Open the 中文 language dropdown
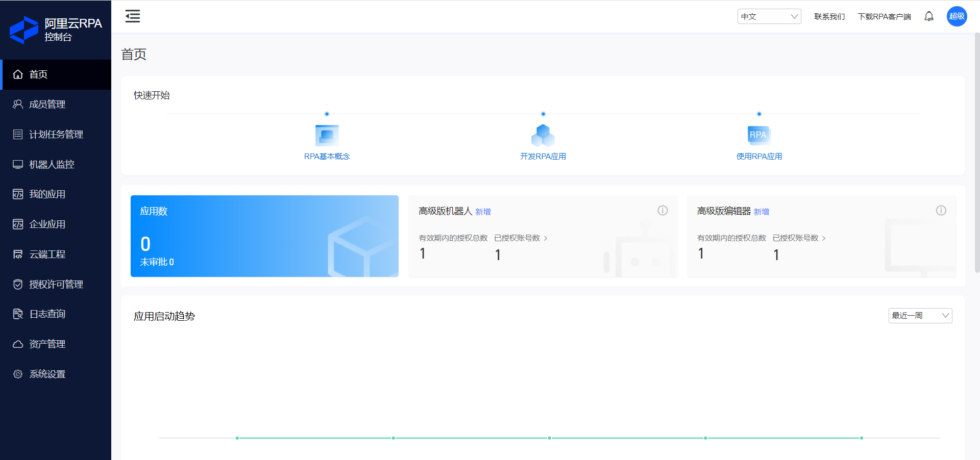980x460 pixels. [769, 16]
